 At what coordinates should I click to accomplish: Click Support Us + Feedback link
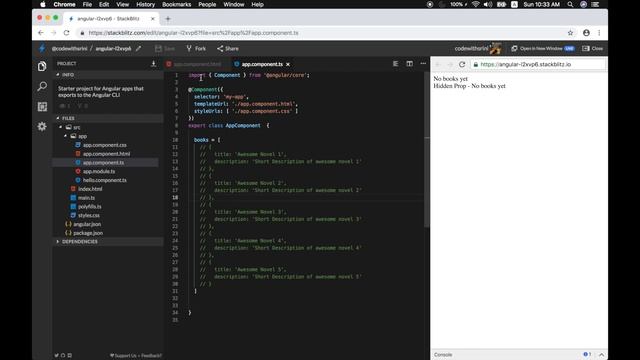click(136, 356)
